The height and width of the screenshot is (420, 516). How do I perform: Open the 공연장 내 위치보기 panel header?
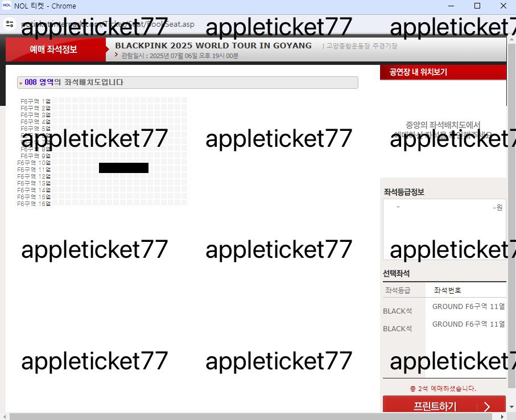tap(443, 72)
